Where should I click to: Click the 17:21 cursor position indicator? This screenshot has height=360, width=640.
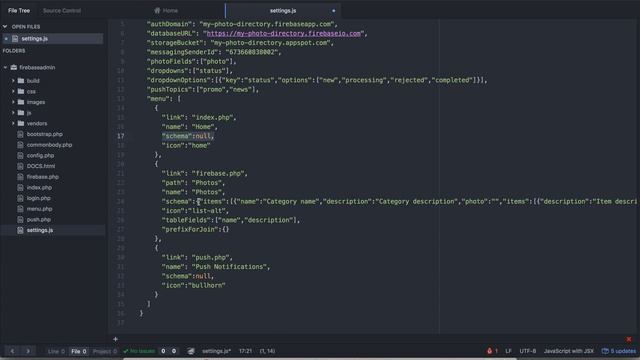tap(245, 351)
